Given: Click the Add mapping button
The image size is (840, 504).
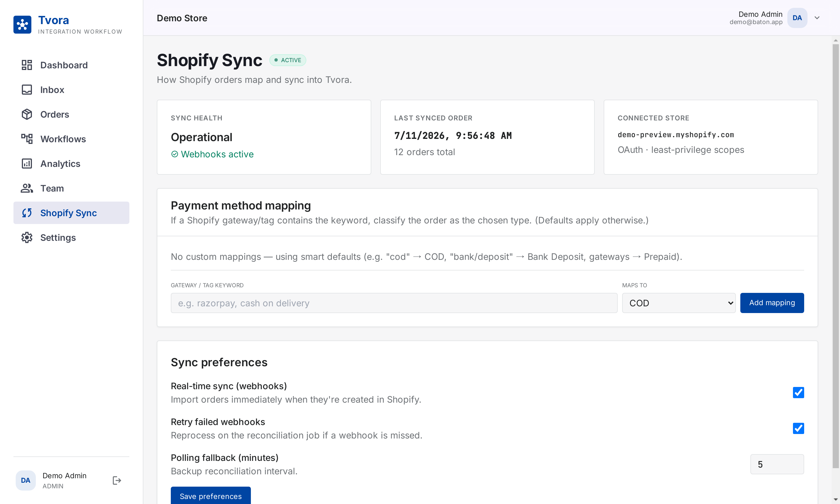Looking at the screenshot, I should pos(772,303).
